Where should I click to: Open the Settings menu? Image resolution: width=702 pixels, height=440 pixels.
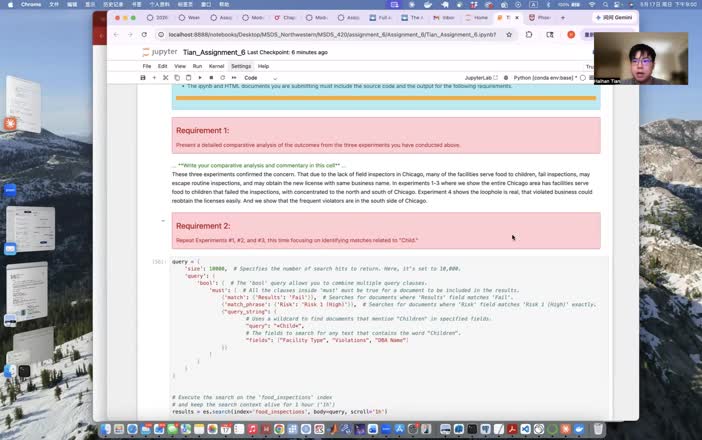point(241,66)
